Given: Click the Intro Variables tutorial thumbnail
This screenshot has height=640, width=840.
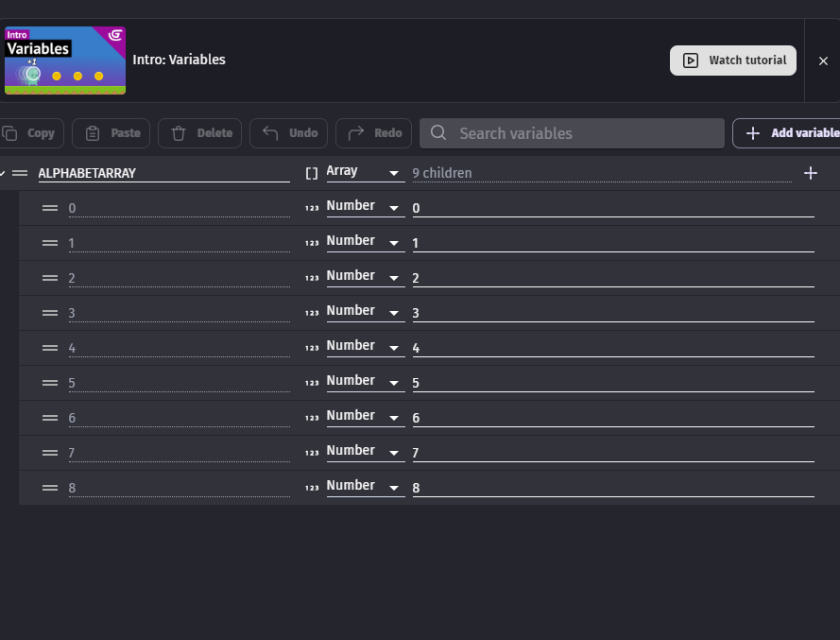Looking at the screenshot, I should tap(64, 60).
